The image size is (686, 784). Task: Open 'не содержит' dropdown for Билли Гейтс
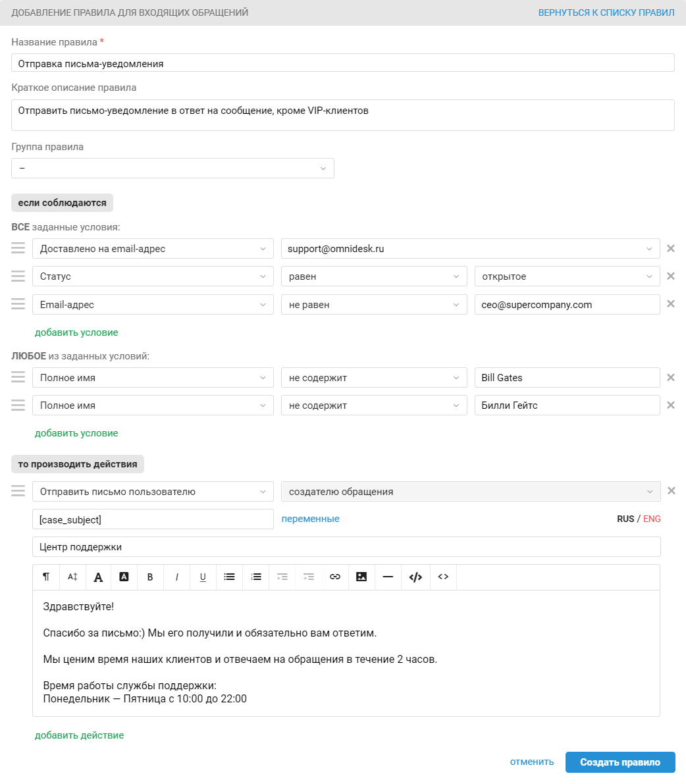374,405
